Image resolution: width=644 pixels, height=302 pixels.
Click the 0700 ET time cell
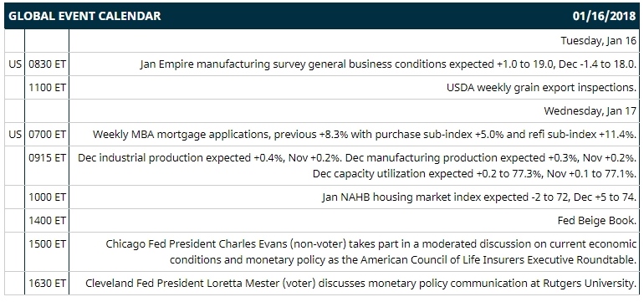click(x=47, y=135)
